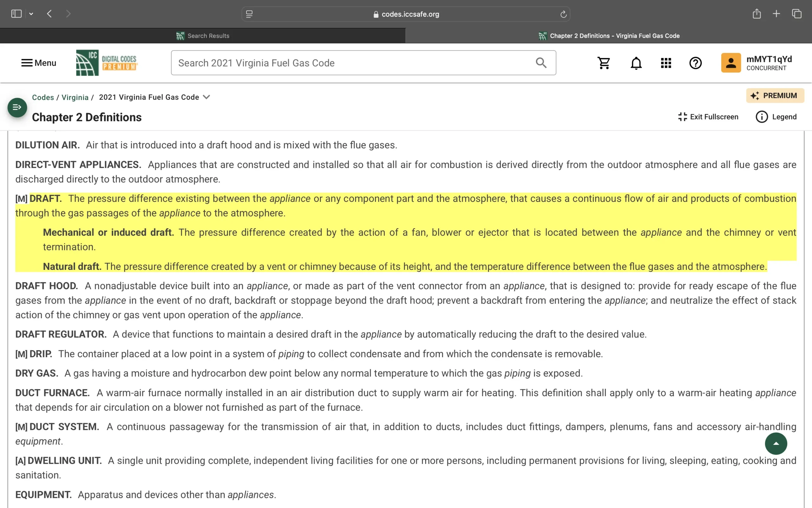Open the Safari share icon

click(756, 14)
